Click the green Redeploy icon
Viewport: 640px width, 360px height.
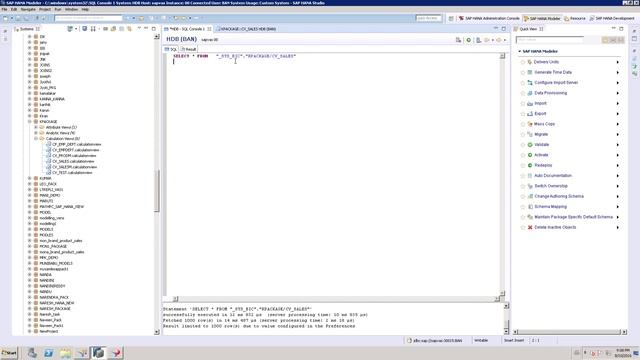point(530,165)
